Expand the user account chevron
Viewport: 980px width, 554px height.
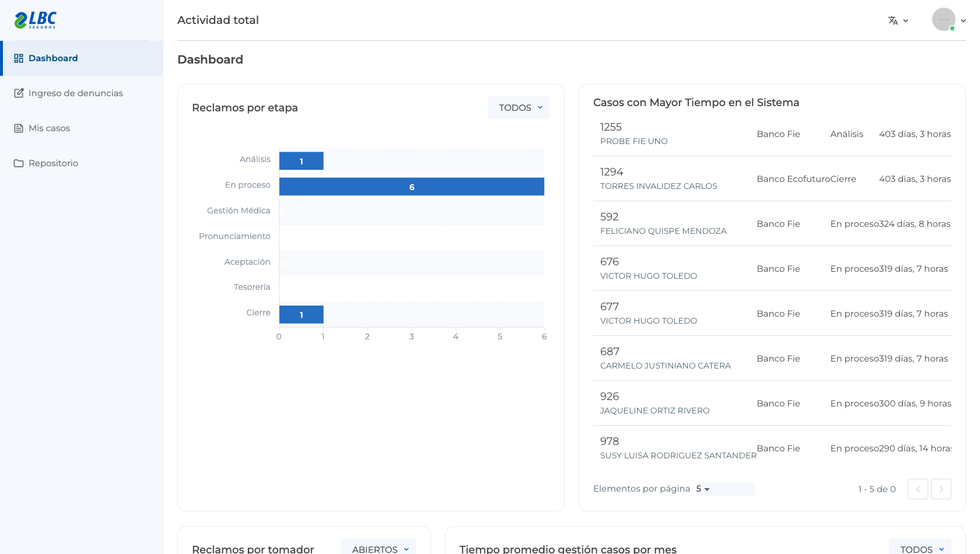click(x=963, y=20)
